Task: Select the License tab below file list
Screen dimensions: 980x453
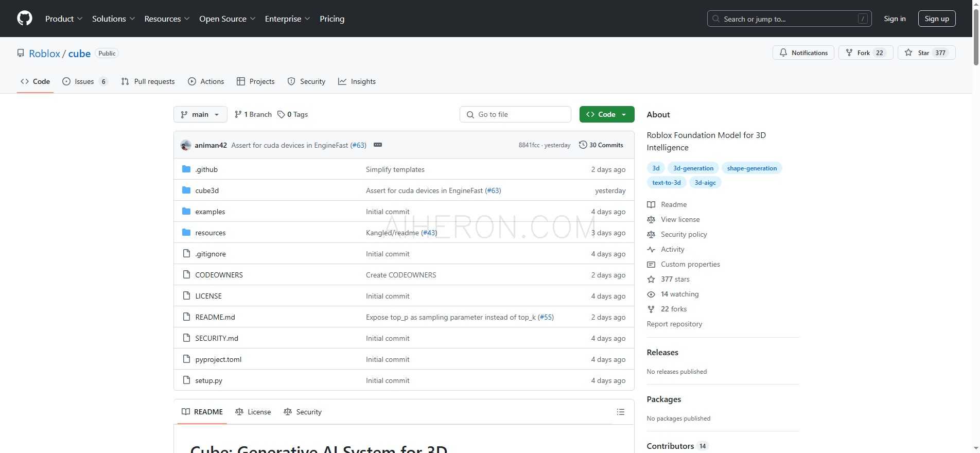Action: click(253, 412)
